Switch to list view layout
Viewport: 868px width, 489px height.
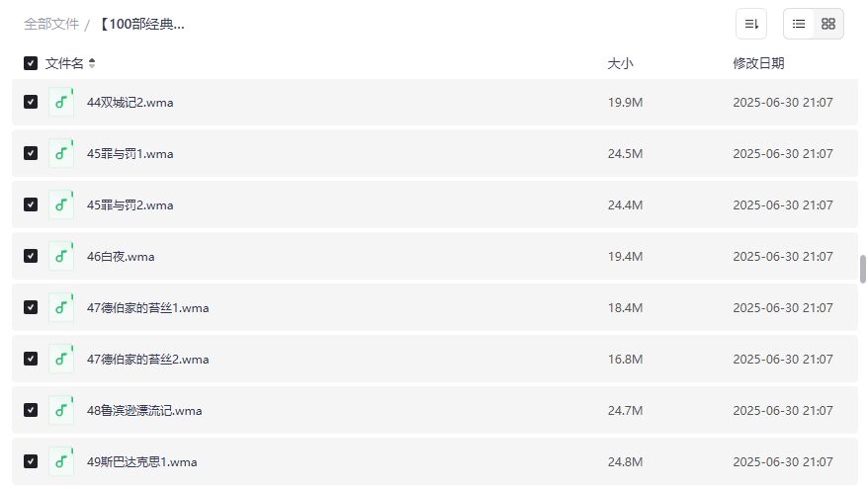point(799,24)
